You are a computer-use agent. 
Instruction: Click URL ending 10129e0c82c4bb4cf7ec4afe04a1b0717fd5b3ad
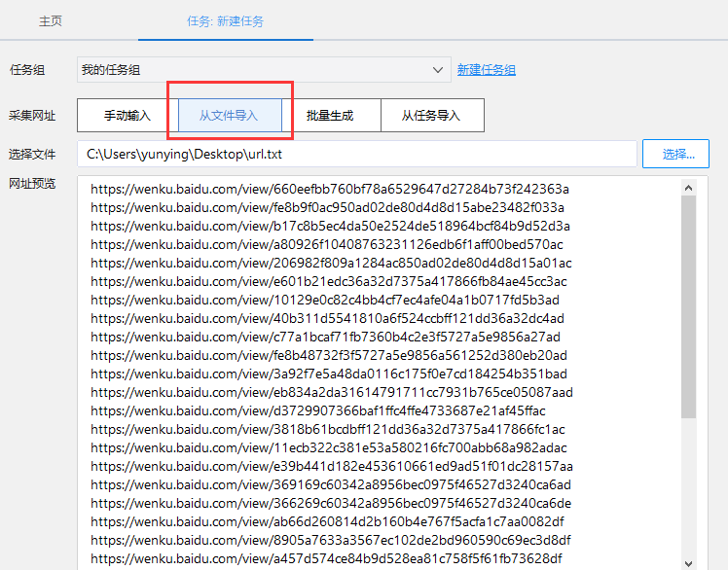tap(325, 301)
